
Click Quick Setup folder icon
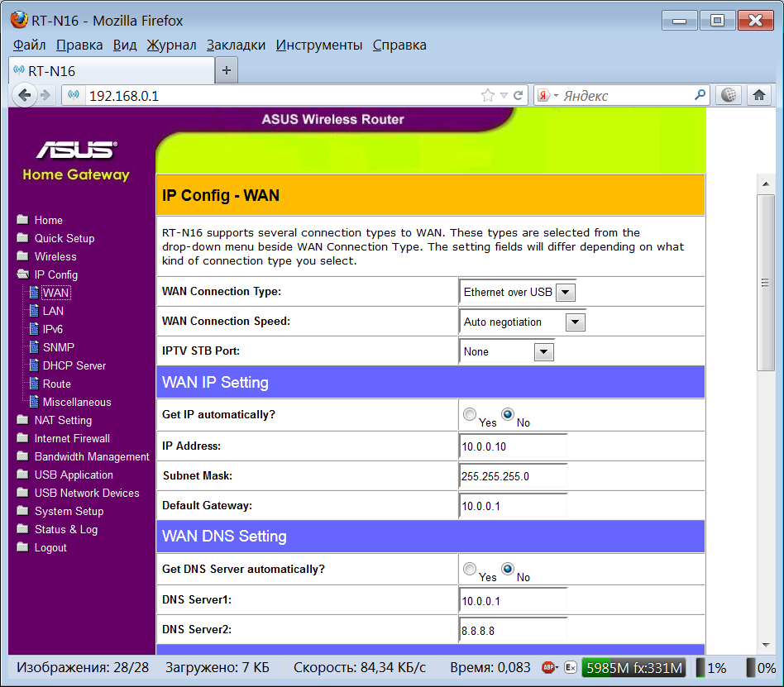pos(22,237)
